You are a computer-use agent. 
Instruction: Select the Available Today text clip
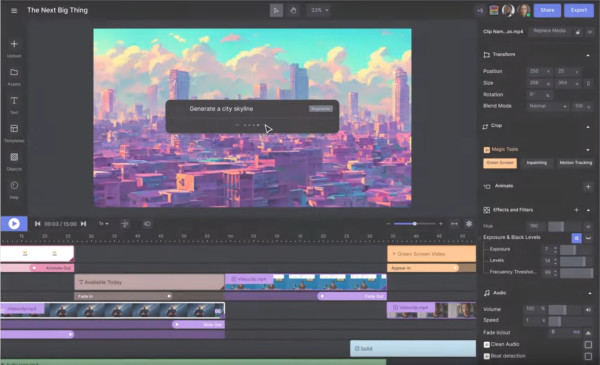[149, 282]
